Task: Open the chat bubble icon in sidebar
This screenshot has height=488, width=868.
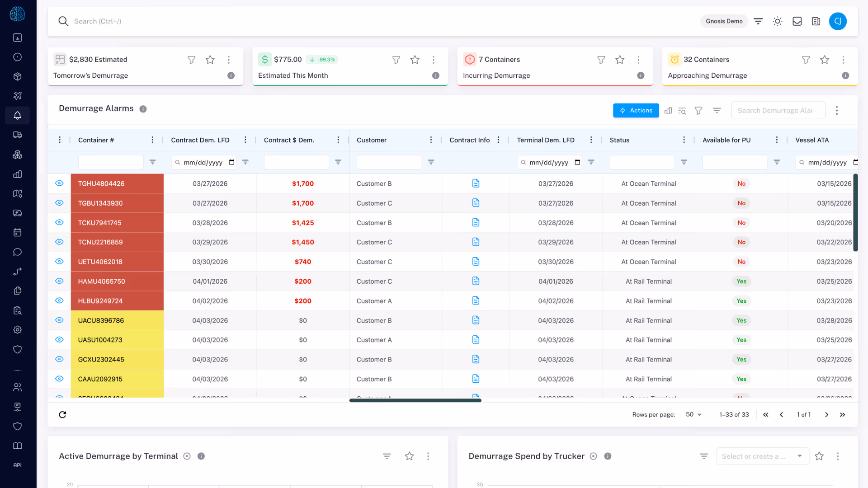Action: (17, 252)
